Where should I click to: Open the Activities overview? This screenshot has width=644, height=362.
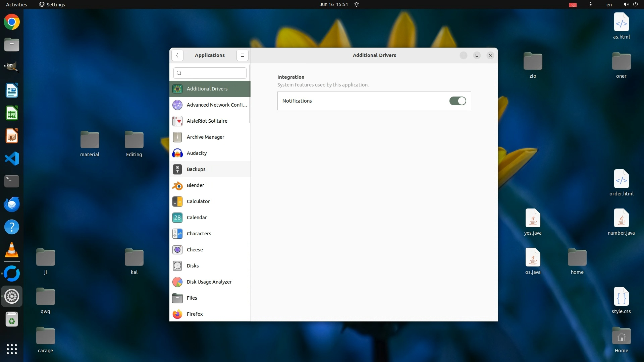click(16, 4)
